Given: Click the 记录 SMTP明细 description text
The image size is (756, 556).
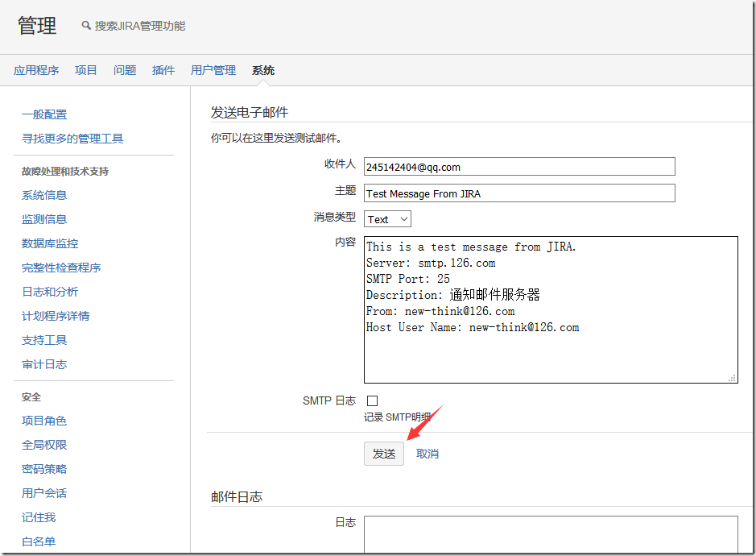Looking at the screenshot, I should pos(397,417).
